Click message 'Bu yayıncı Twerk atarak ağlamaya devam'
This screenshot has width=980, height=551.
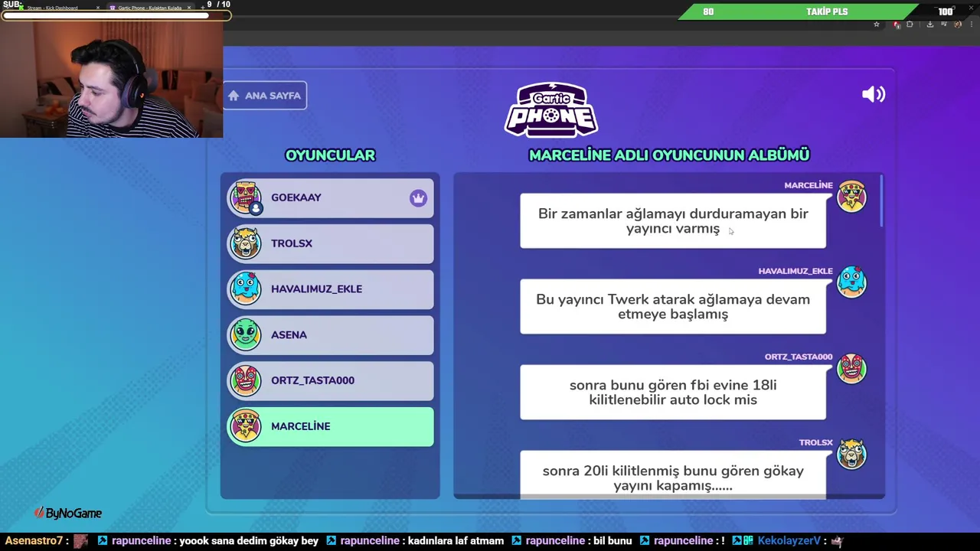coord(673,307)
